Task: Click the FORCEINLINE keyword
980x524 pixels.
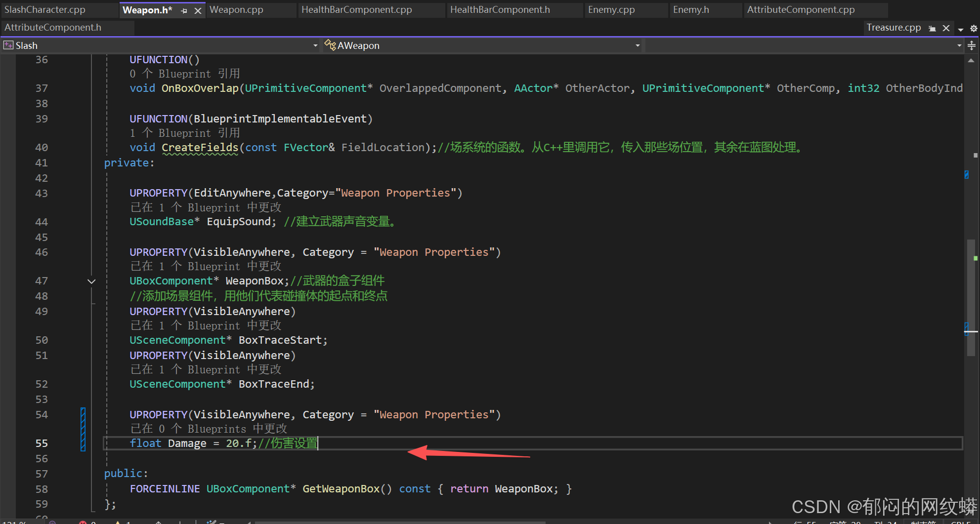Action: 165,489
